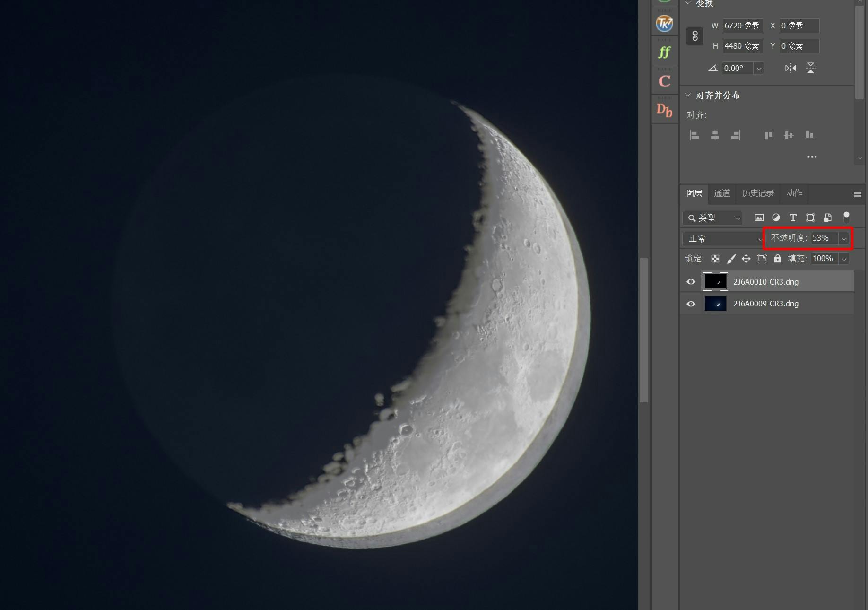Screen dimensions: 868x610
Task: Click the opacity value 53%
Action: pos(825,238)
